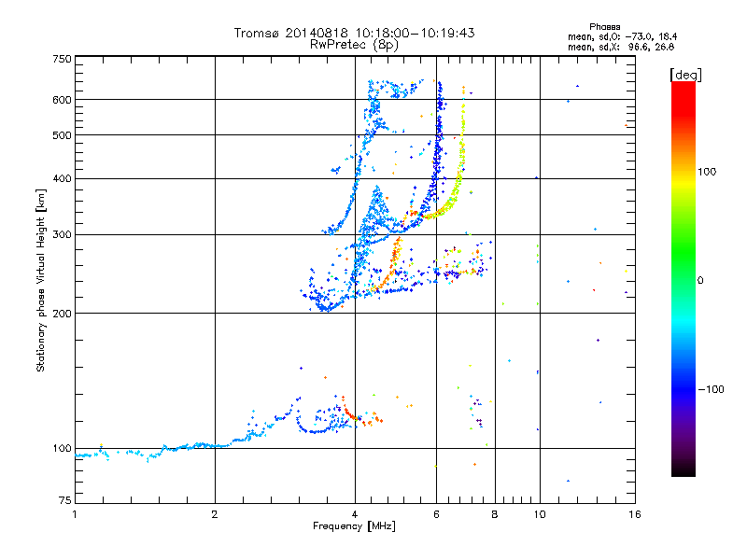
Task: Click the y-axis '400' tick label
Action: [x=62, y=178]
